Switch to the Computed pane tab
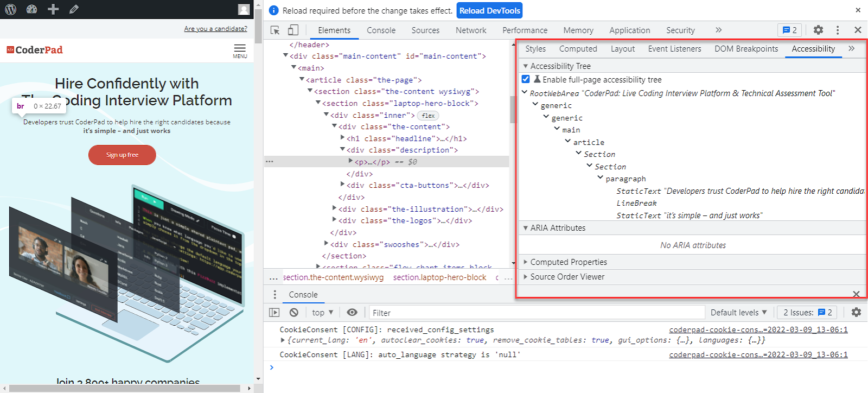The image size is (868, 393). (578, 49)
